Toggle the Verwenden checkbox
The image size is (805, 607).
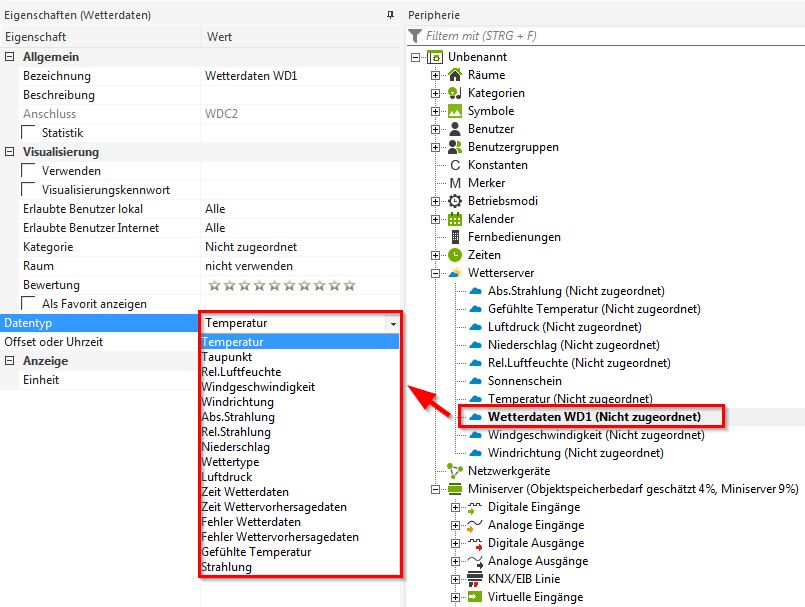(29, 171)
